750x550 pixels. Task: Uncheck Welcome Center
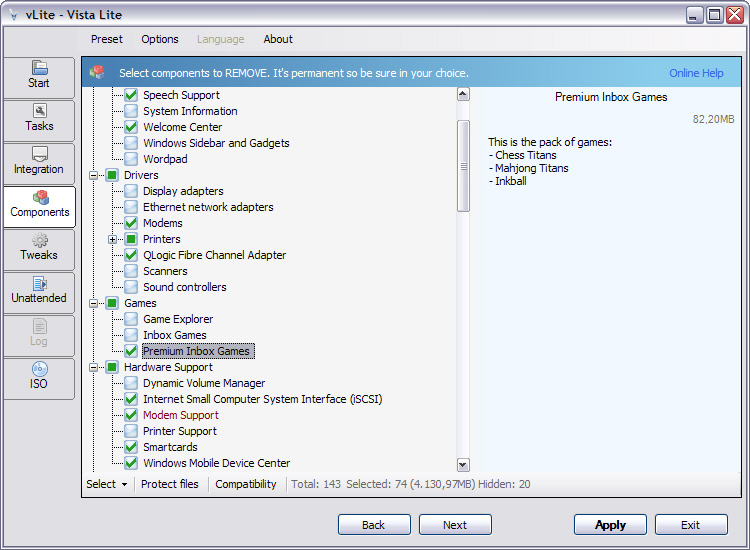pos(131,127)
